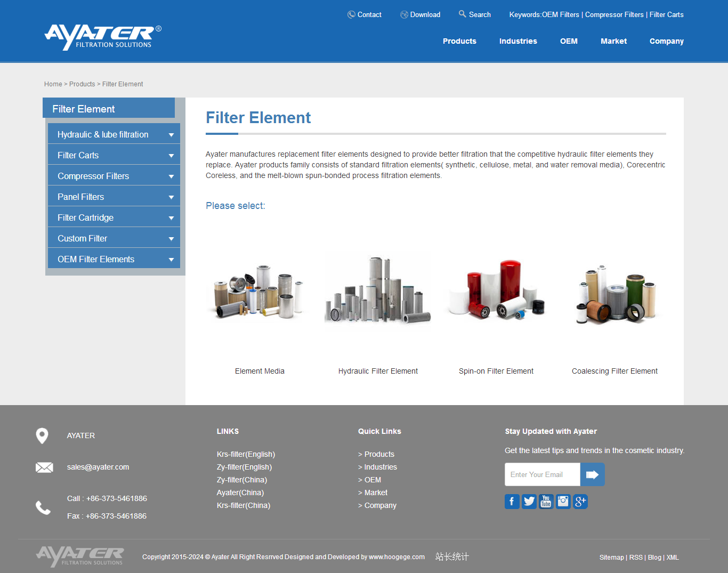Click the footer Ayater logo
This screenshot has height=573, width=728.
click(80, 556)
